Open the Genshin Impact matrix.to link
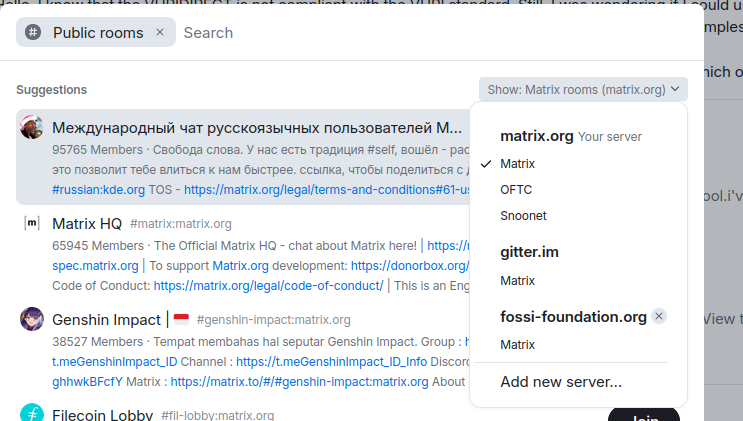743x421 pixels. tap(299, 381)
